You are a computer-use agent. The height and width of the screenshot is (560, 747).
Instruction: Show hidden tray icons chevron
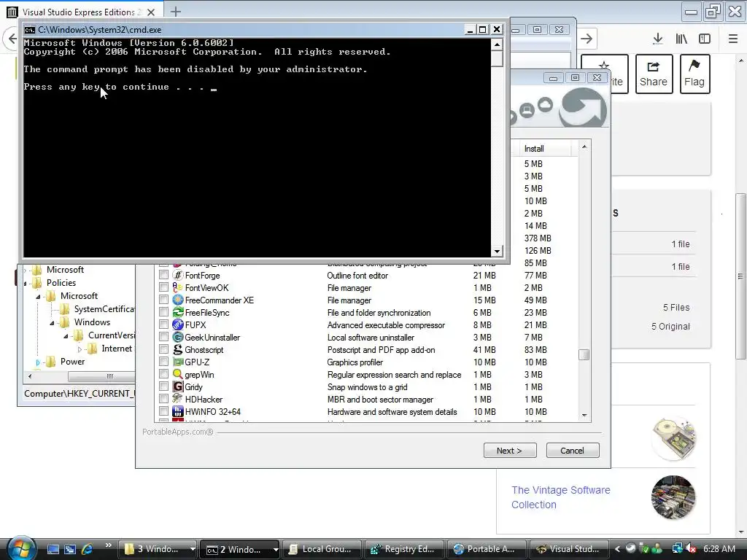tap(617, 548)
